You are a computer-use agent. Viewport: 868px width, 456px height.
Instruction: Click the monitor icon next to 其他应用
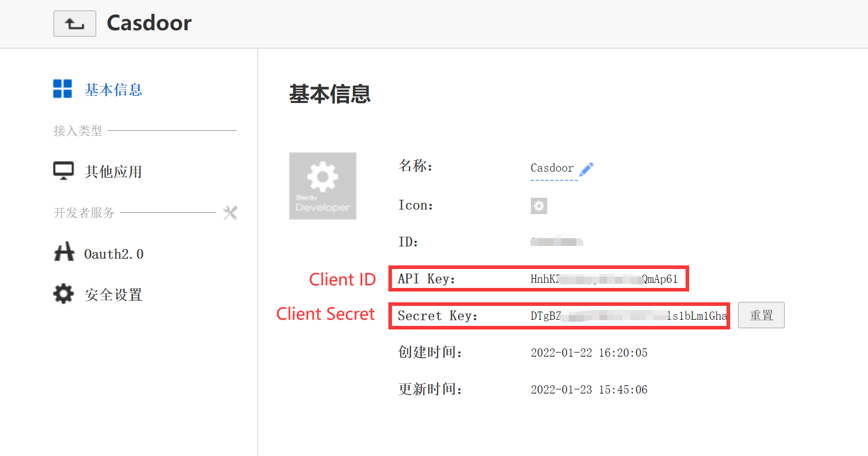coord(64,171)
